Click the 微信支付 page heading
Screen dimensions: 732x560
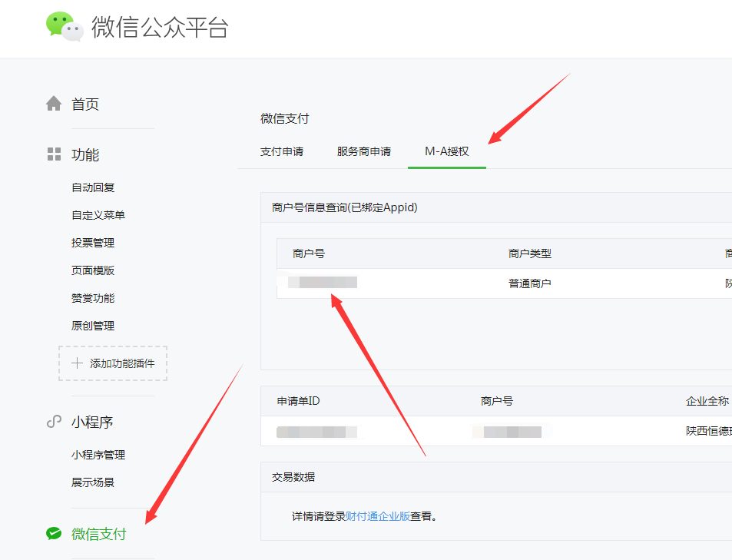(x=285, y=118)
